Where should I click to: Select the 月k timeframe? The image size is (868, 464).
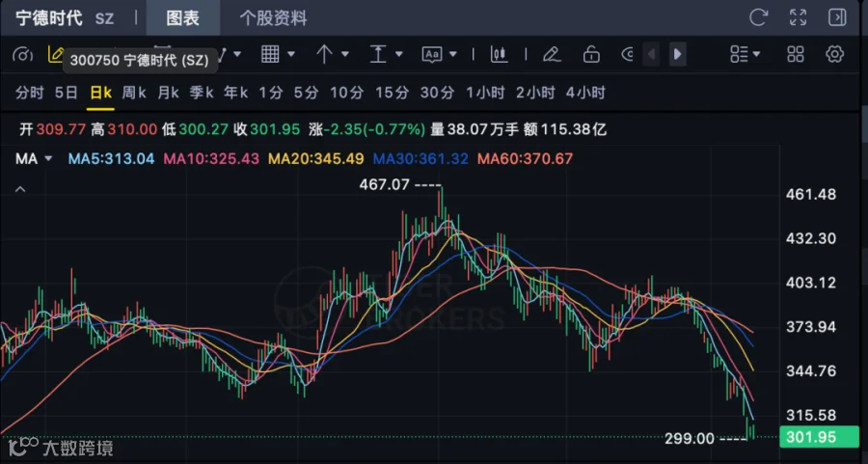[x=168, y=93]
